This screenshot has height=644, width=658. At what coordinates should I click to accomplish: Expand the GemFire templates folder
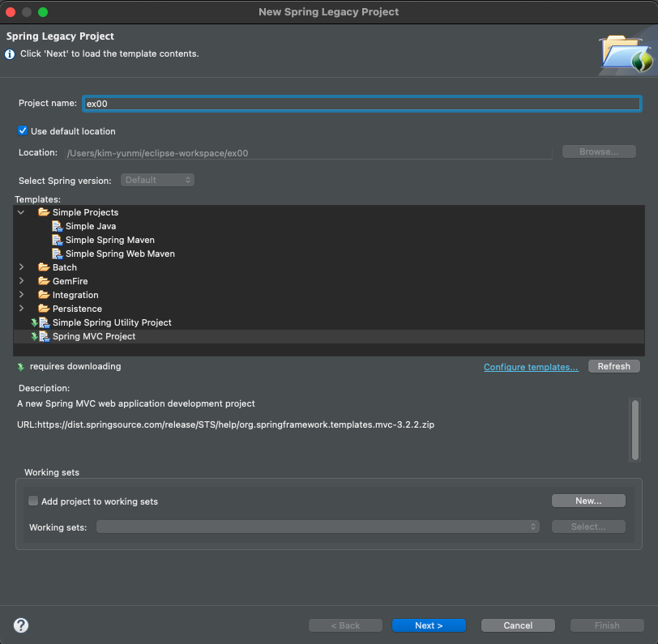pyautogui.click(x=21, y=281)
